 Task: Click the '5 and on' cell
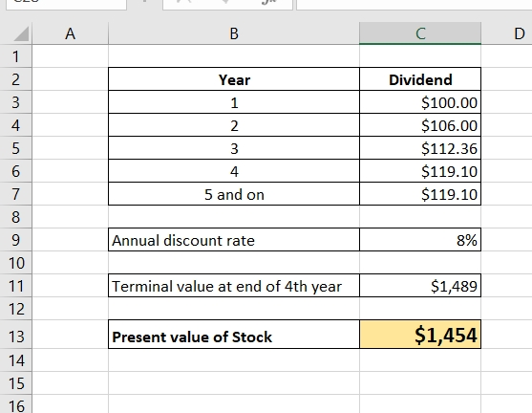[x=234, y=194]
